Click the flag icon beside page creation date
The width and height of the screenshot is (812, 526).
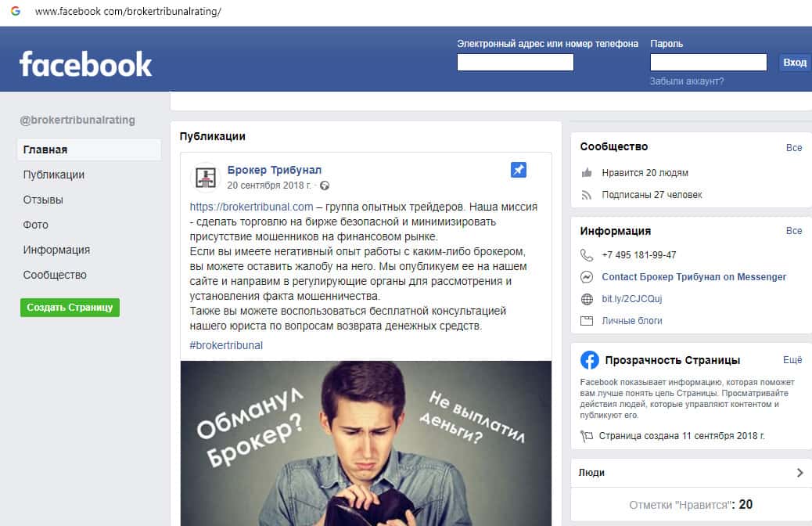coord(586,436)
